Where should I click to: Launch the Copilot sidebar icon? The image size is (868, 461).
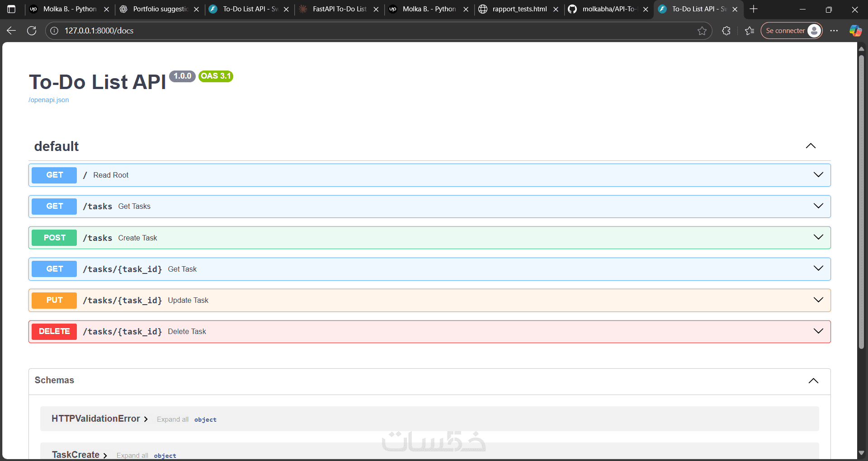coord(855,31)
